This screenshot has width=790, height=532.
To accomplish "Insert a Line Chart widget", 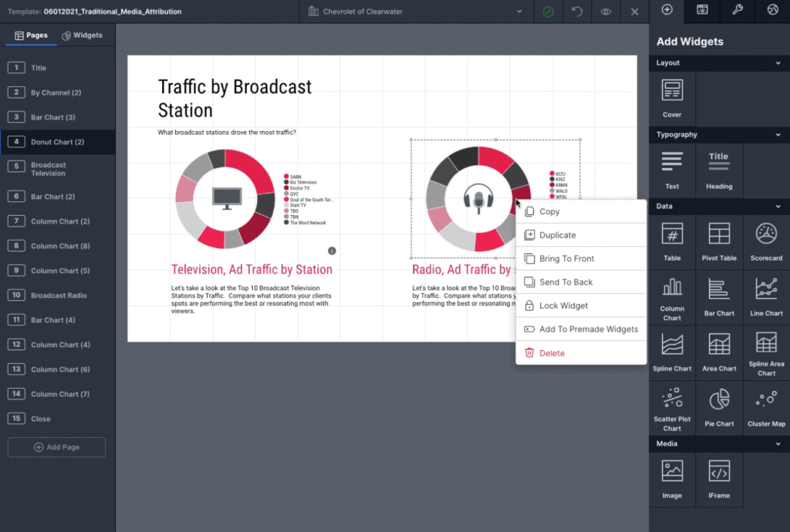I will point(766,297).
